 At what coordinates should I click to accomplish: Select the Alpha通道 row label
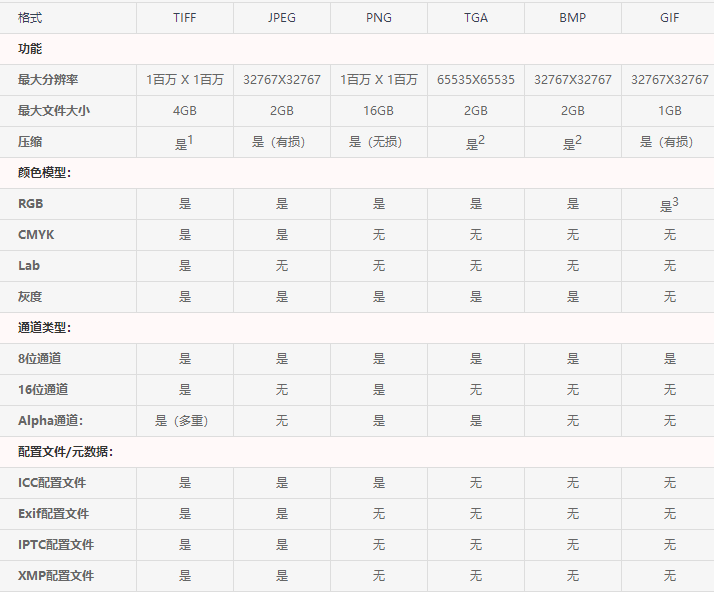click(51, 420)
